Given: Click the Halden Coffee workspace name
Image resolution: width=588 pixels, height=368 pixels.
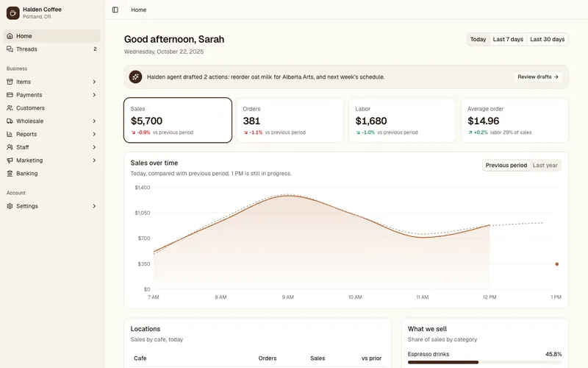Looking at the screenshot, I should click(x=42, y=10).
